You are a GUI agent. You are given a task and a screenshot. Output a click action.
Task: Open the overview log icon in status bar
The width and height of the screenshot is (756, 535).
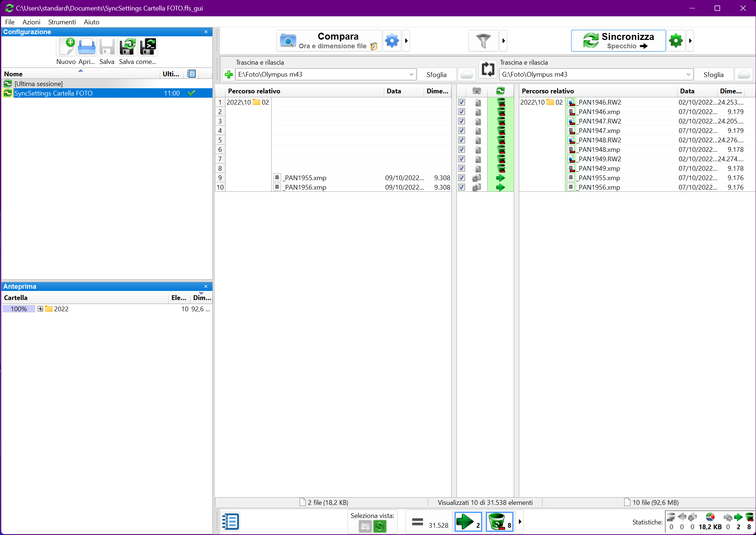[x=230, y=522]
